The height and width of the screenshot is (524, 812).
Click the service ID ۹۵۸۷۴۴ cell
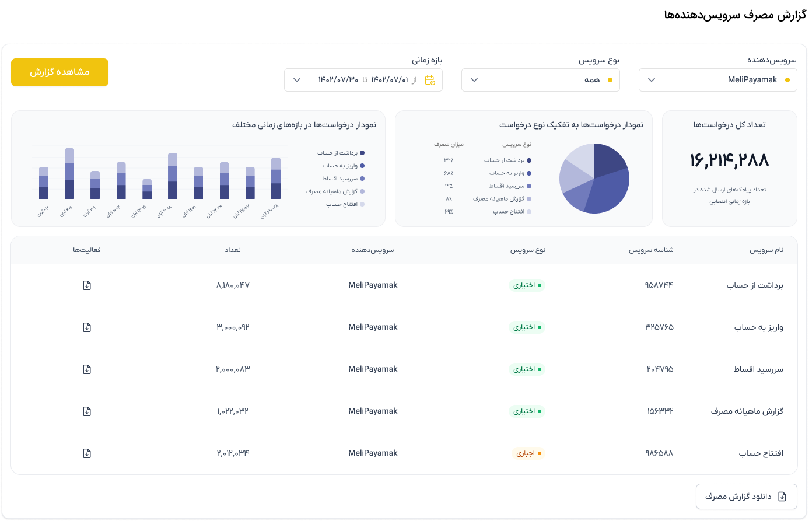659,285
